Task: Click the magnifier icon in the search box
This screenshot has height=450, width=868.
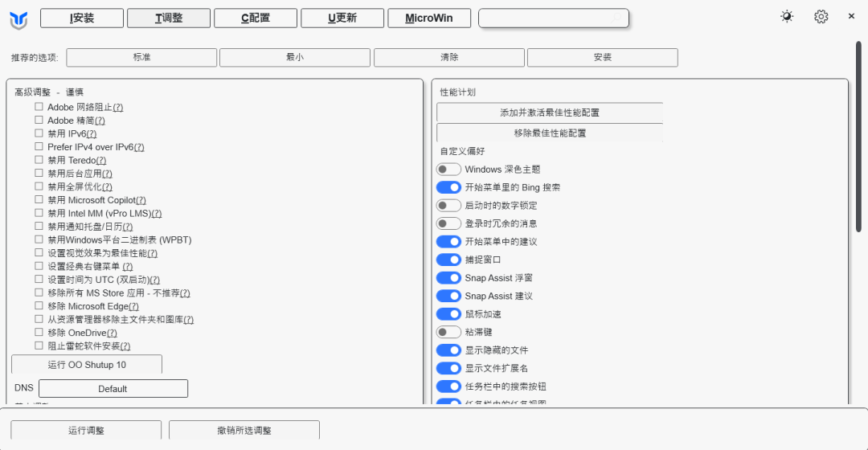Action: point(616,18)
